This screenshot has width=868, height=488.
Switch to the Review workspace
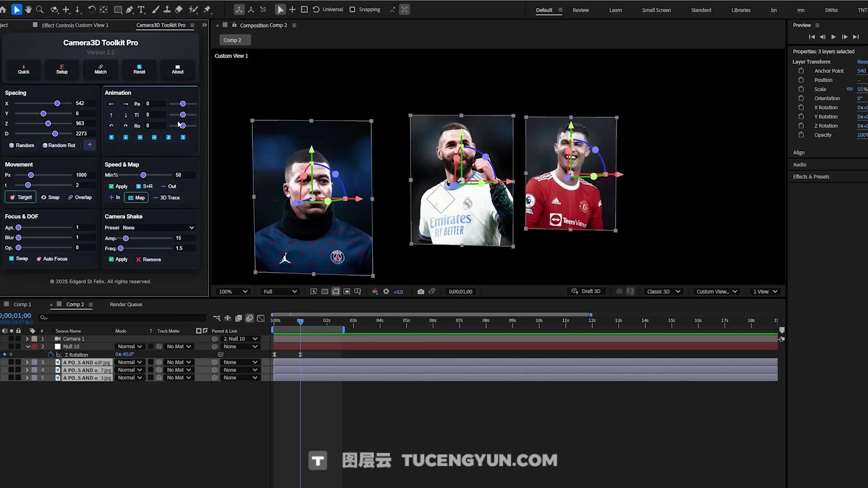click(580, 10)
